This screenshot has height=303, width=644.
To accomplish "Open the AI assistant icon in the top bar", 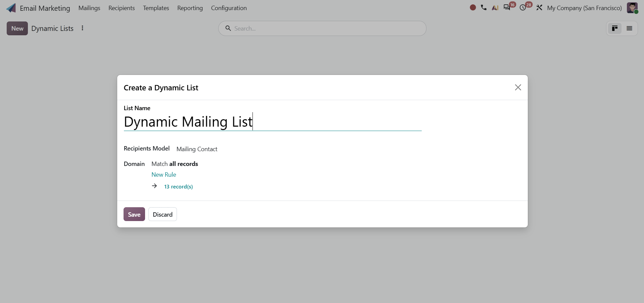I will (x=495, y=8).
